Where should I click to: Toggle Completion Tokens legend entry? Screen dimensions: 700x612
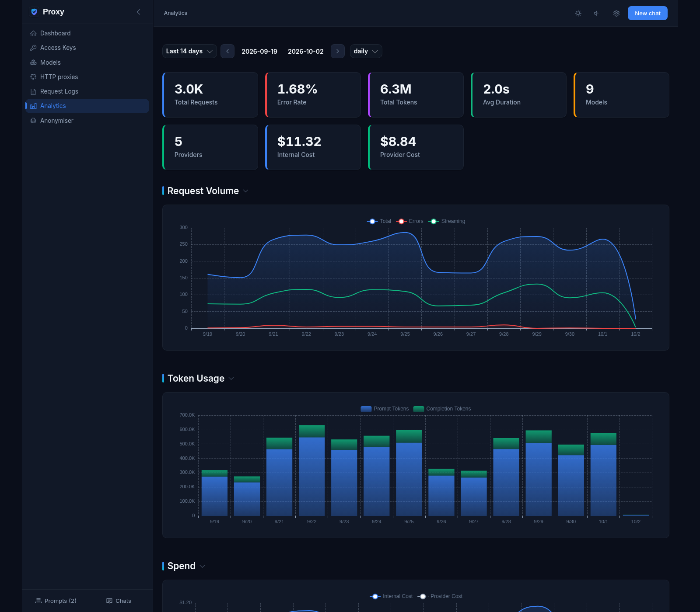point(442,409)
